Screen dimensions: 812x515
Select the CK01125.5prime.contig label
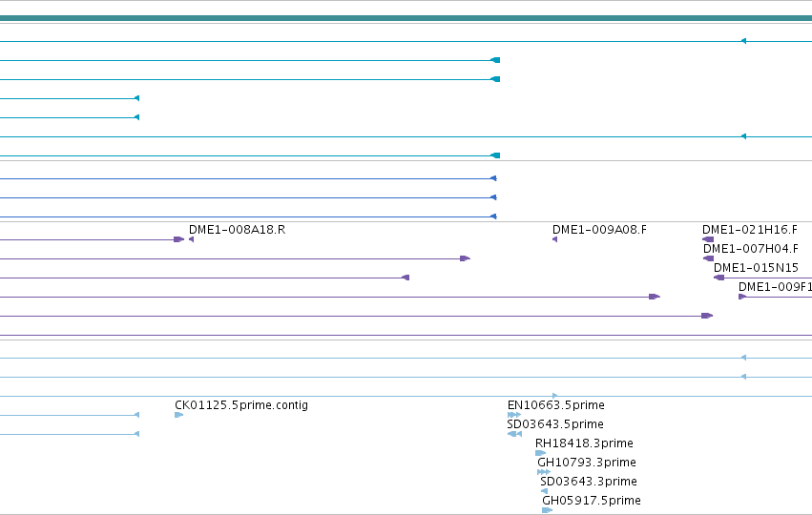click(241, 404)
